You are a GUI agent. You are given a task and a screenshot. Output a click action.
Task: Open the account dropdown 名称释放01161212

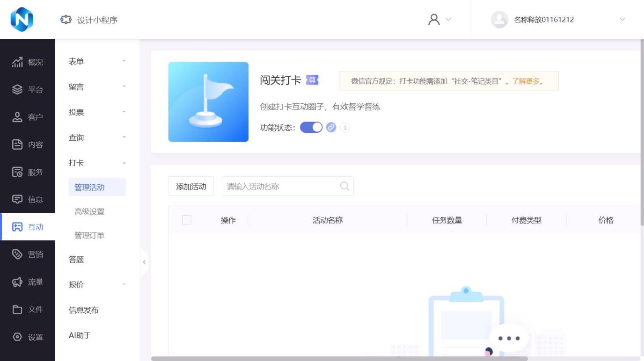557,20
